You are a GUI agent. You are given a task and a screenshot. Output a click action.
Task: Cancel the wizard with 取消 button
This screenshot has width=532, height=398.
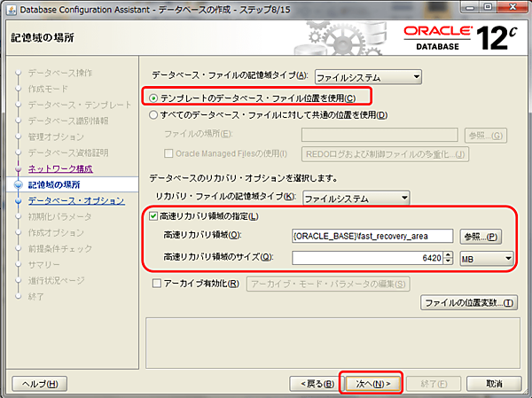click(494, 384)
